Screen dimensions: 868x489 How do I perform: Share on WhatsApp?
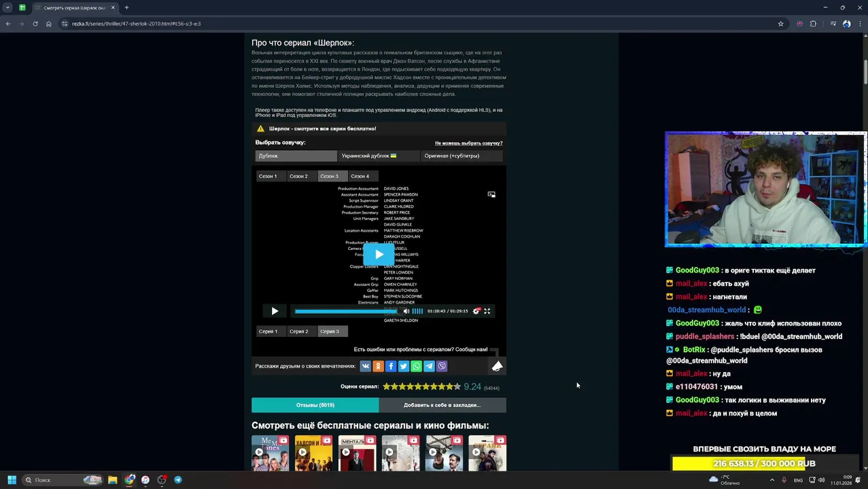(x=417, y=366)
